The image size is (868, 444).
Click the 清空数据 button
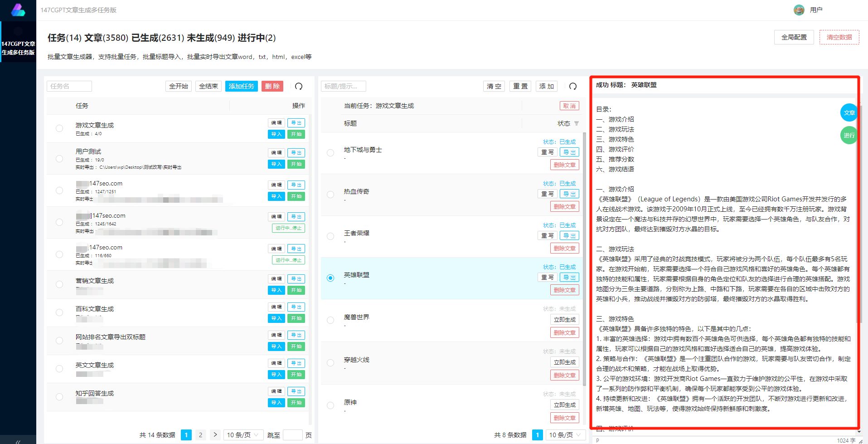839,37
